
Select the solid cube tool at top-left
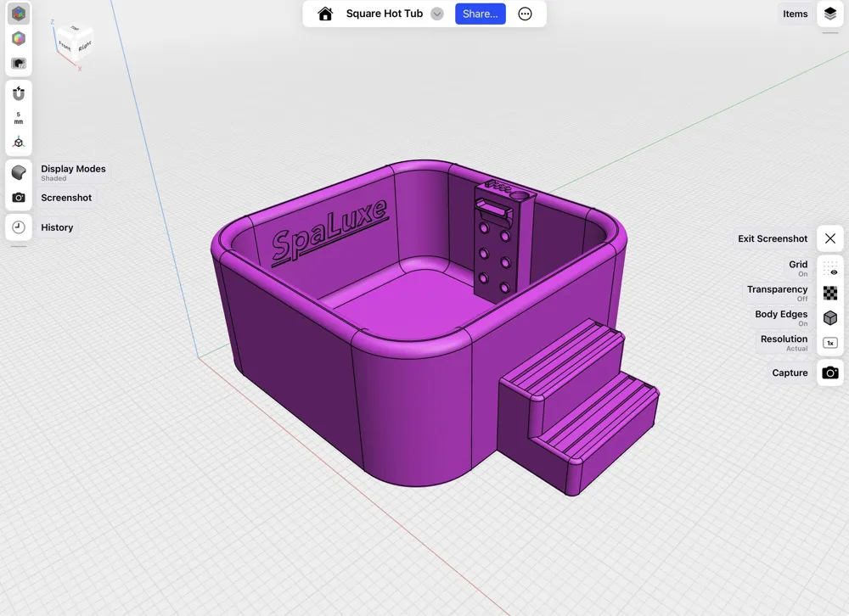coord(19,14)
